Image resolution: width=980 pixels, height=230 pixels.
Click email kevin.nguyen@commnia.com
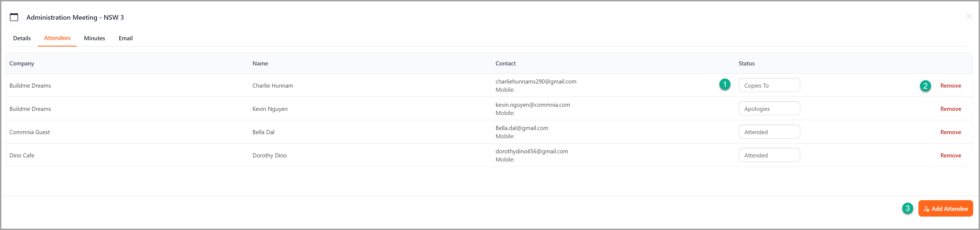click(x=533, y=105)
